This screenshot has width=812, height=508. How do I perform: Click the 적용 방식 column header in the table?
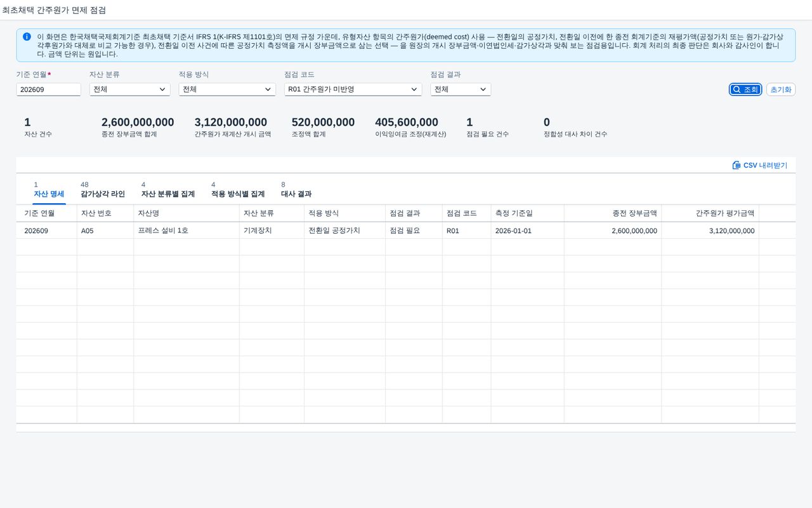click(x=345, y=213)
